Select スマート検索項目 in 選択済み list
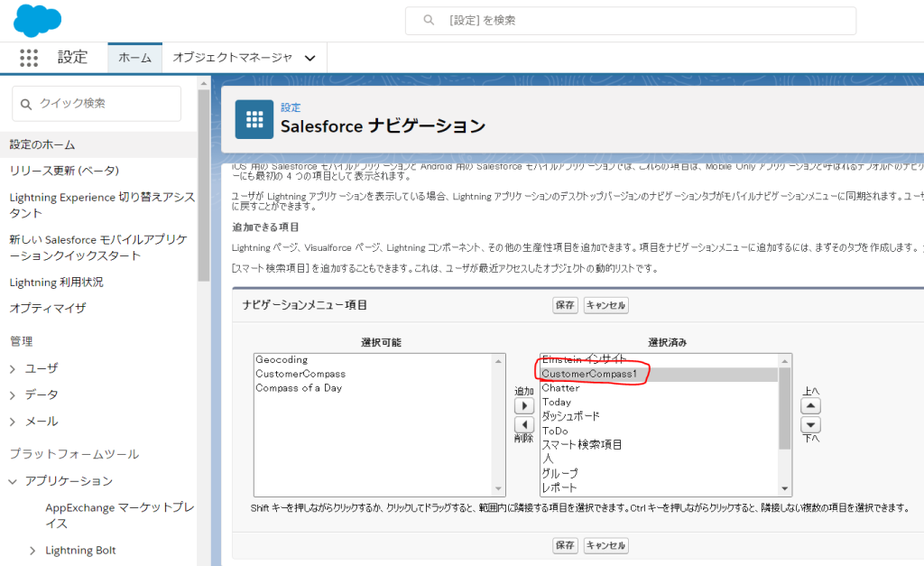 pyautogui.click(x=582, y=444)
